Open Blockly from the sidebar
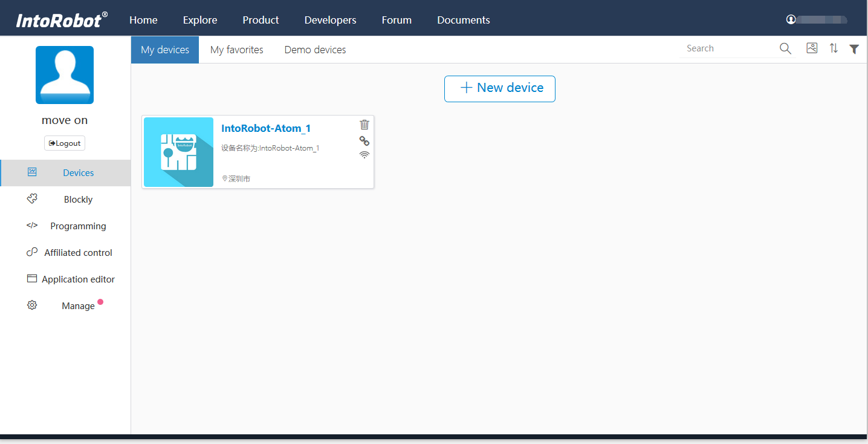This screenshot has width=868, height=444. 65,200
